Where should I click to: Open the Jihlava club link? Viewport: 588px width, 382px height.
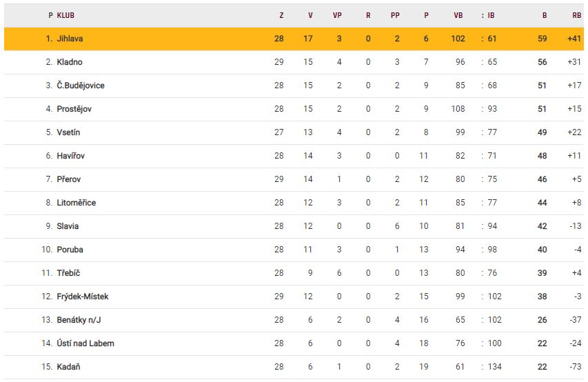pyautogui.click(x=70, y=39)
